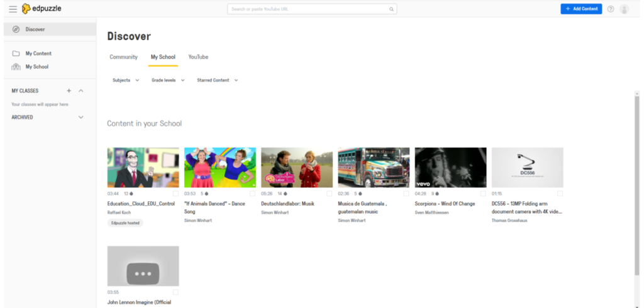Viewport: 644px width, 308px height.
Task: Open the help question mark icon
Action: pos(611,9)
